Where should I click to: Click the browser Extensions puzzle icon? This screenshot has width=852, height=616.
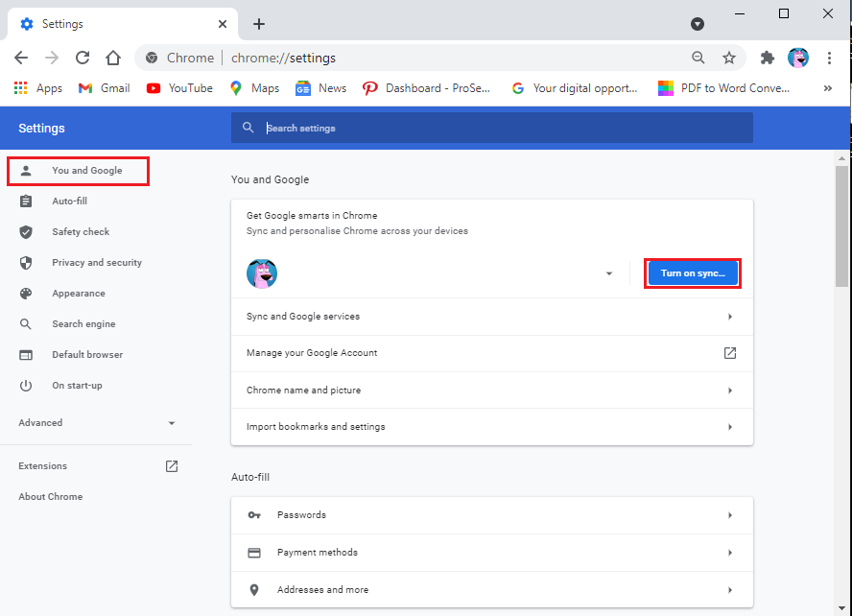[x=766, y=58]
